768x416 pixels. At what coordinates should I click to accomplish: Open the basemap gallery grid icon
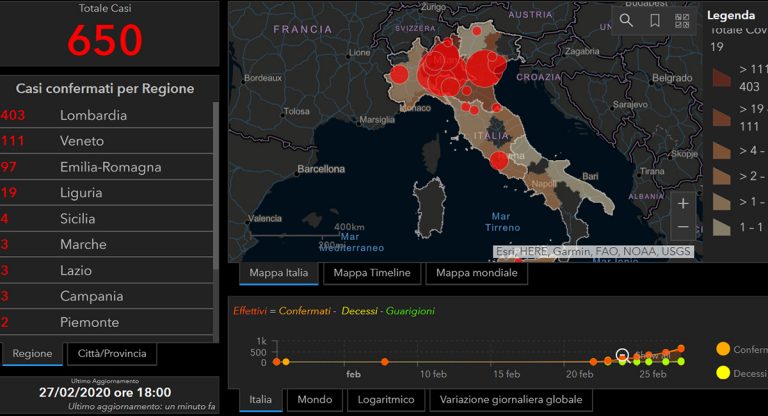point(682,21)
